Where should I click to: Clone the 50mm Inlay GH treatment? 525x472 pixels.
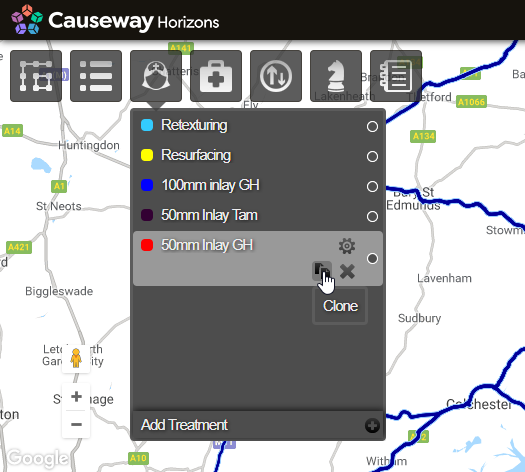(x=322, y=271)
